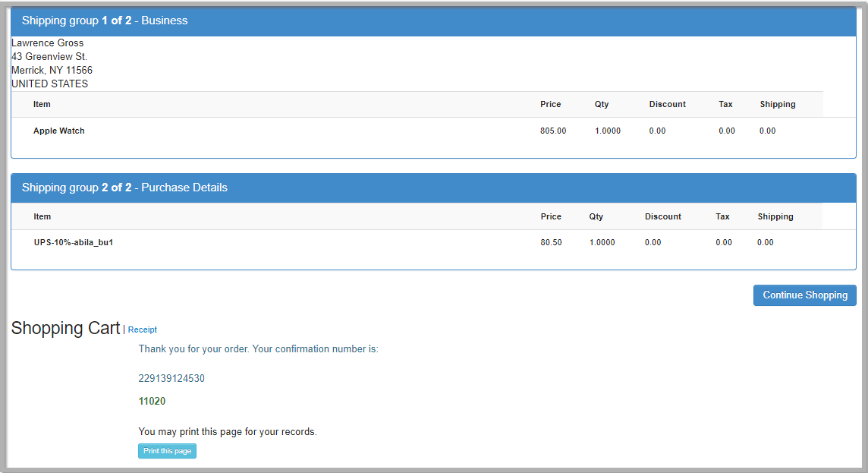Select order number 11020
Screen dimensions: 868x473
coord(152,401)
